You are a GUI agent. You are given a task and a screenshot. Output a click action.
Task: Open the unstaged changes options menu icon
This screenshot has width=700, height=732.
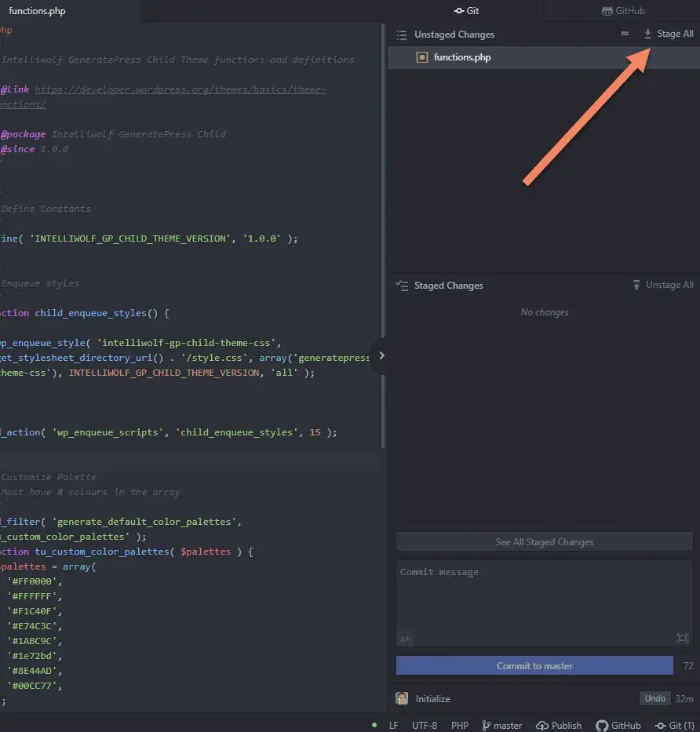click(x=625, y=34)
